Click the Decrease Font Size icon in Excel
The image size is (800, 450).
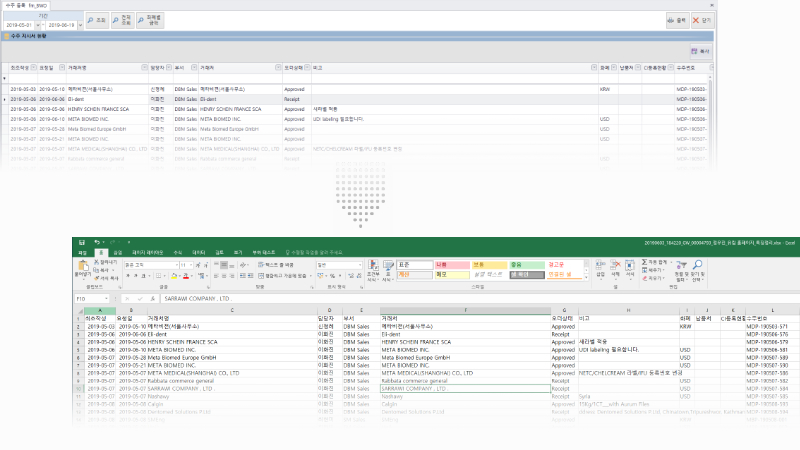(206, 265)
